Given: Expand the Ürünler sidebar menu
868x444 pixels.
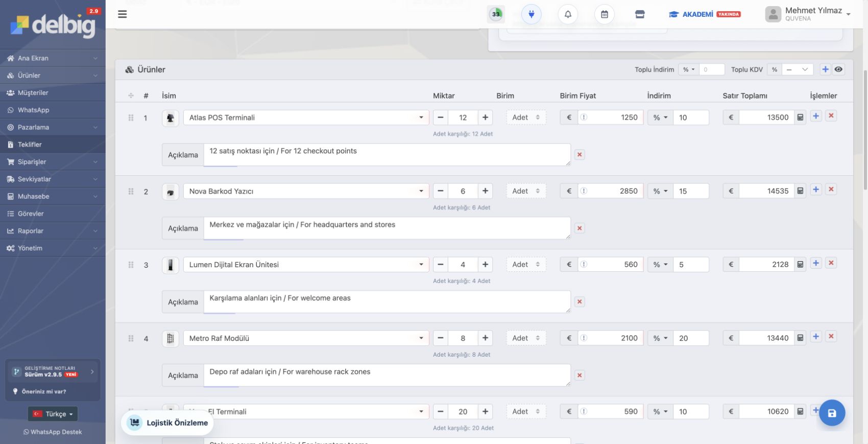Looking at the screenshot, I should click(53, 76).
